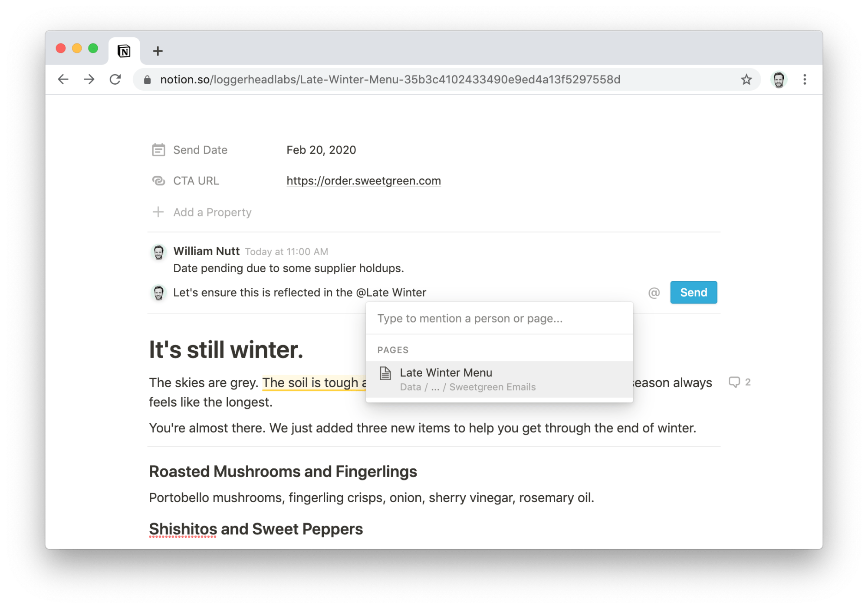Screen dimensions: 868x609
Task: Bookmark the page with the star icon
Action: coord(746,79)
